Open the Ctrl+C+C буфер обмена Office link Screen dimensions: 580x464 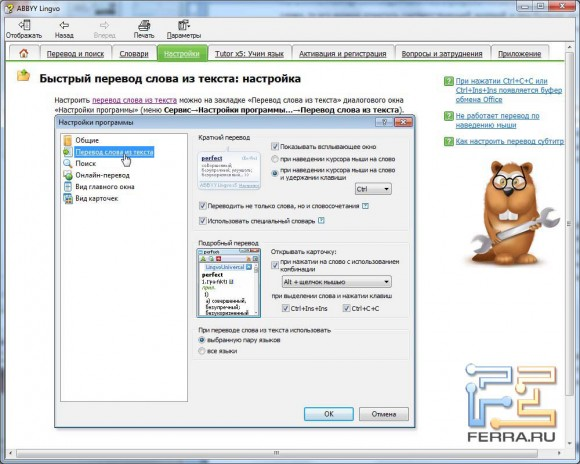(x=509, y=90)
